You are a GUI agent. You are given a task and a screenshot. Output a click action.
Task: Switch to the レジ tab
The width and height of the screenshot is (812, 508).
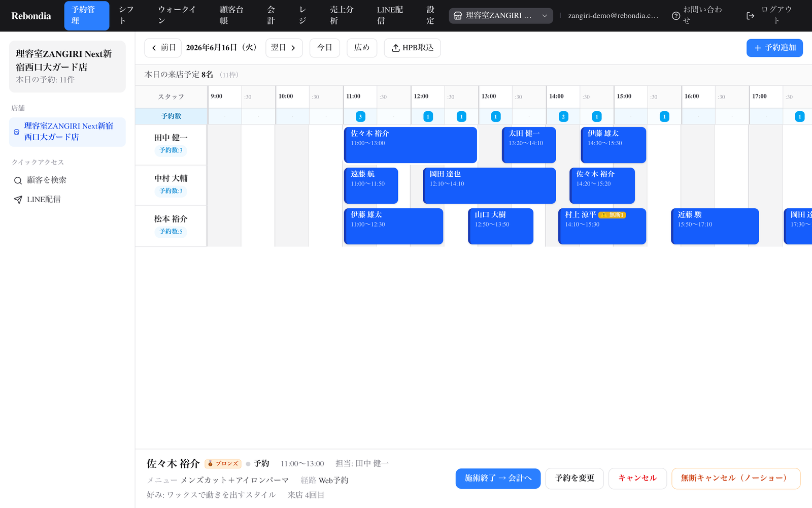(302, 15)
